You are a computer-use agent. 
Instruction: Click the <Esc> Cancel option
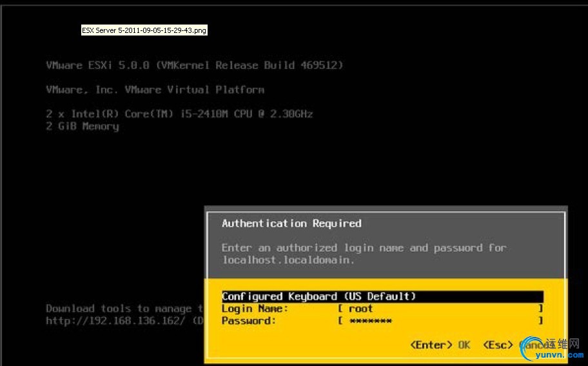click(518, 345)
